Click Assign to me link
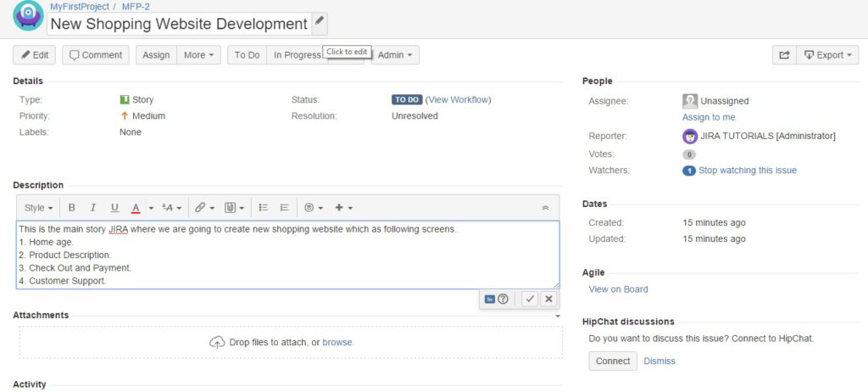The image size is (868, 392). tap(709, 117)
